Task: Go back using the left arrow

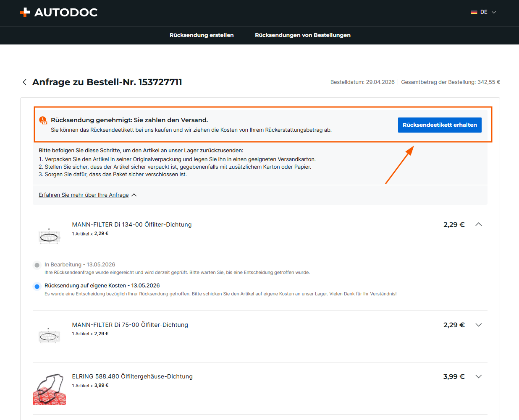Action: 24,82
